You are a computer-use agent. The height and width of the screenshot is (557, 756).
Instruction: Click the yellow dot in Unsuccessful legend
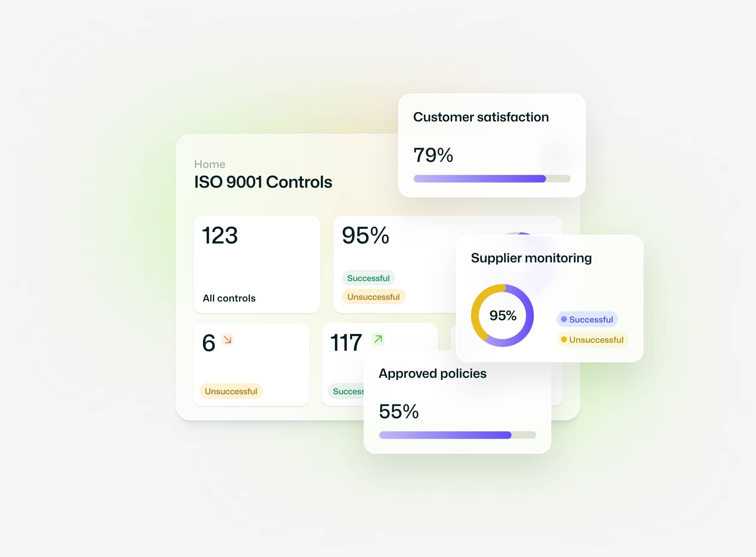(x=564, y=340)
